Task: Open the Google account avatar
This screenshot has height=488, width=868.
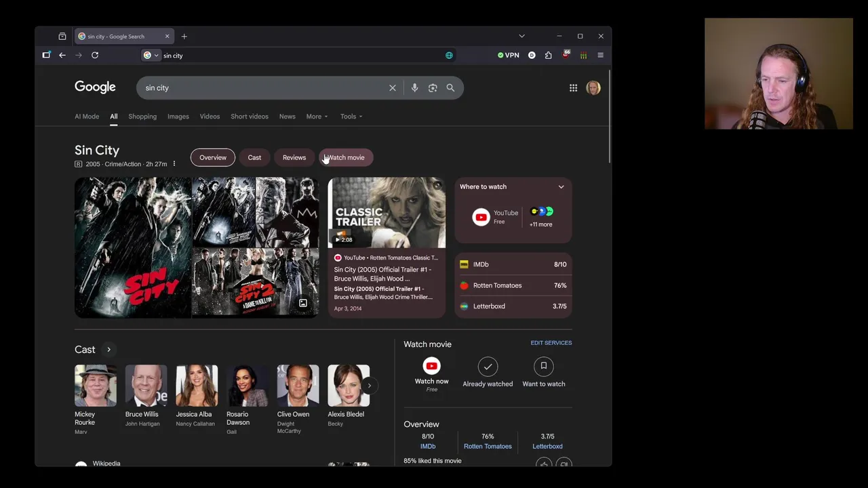Action: 593,87
